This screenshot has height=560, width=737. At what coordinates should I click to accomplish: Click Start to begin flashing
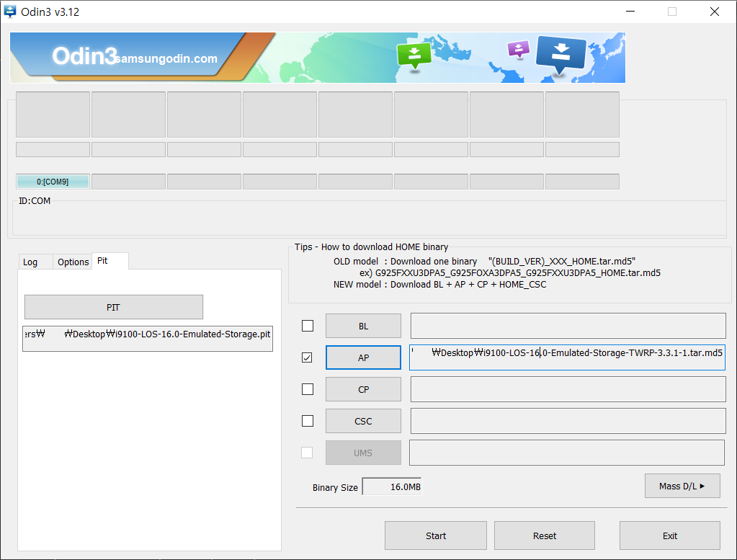coord(436,535)
